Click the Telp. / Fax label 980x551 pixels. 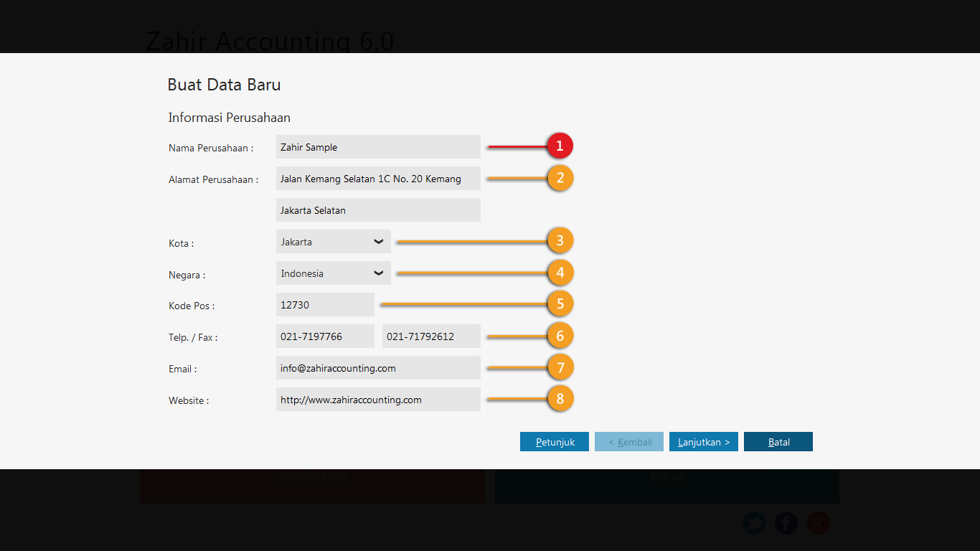click(x=193, y=338)
